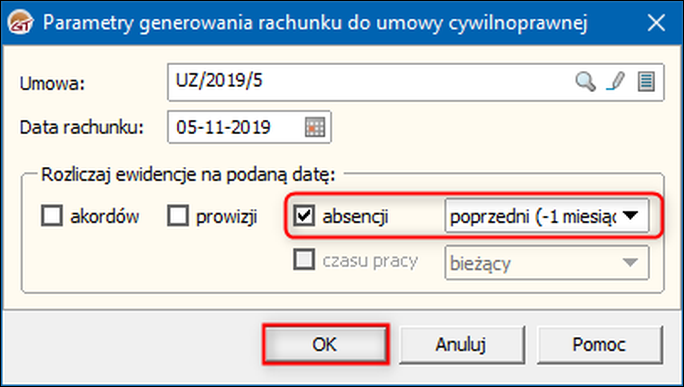Tick the prowizji checkbox
The image size is (684, 387).
tap(178, 216)
